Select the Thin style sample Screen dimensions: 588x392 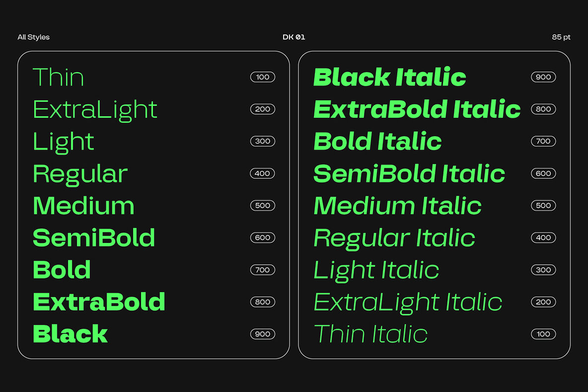58,78
